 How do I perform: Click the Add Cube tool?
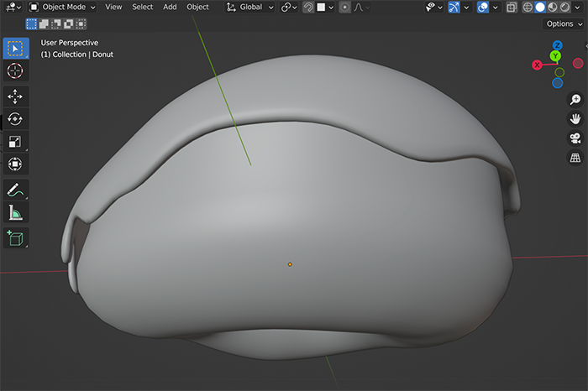tap(16, 238)
